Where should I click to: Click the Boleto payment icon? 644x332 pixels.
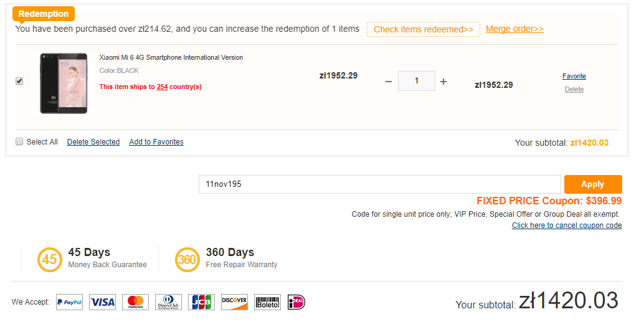(x=267, y=302)
